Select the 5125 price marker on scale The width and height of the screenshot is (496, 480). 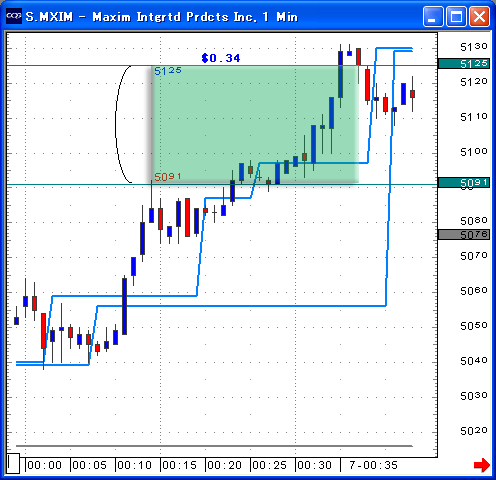[464, 63]
